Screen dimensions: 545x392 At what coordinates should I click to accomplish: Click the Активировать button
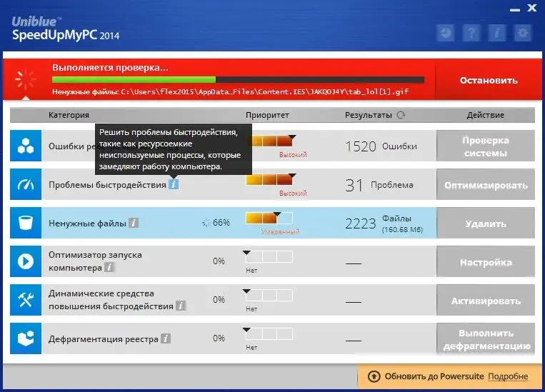coord(486,301)
